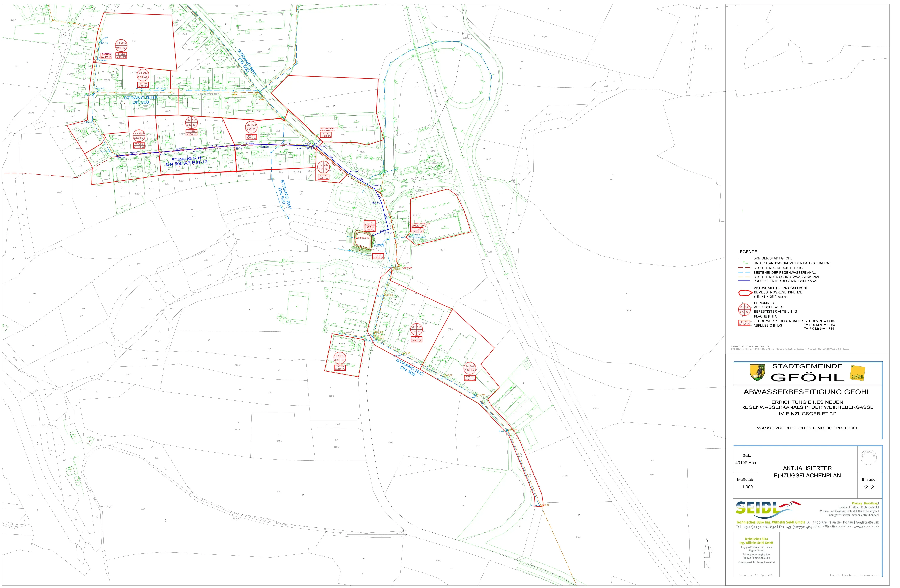Click the red Einzugsfläche polygon legend symbol
The image size is (900, 588).
point(745,292)
